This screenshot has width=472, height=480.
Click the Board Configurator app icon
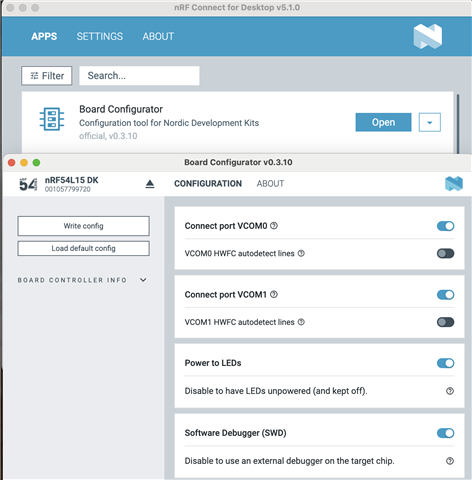pos(52,119)
